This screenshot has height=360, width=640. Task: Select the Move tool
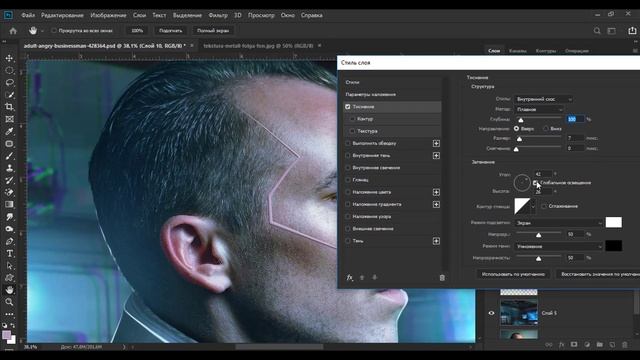[9, 58]
